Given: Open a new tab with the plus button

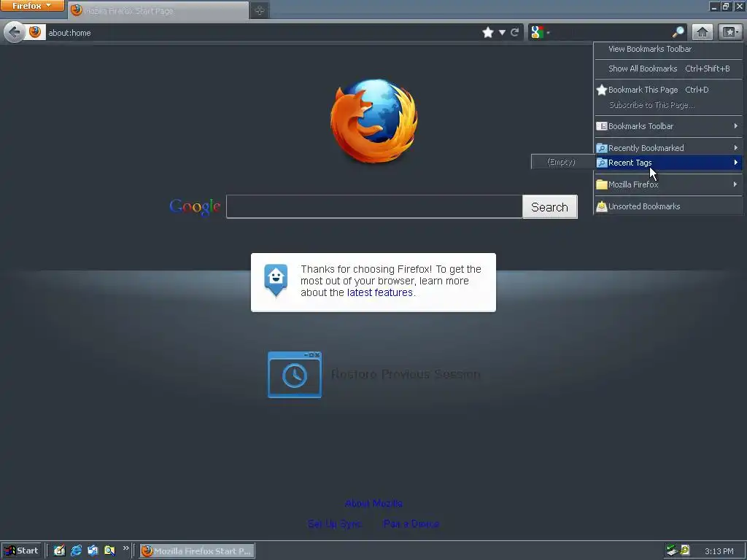Looking at the screenshot, I should (260, 10).
